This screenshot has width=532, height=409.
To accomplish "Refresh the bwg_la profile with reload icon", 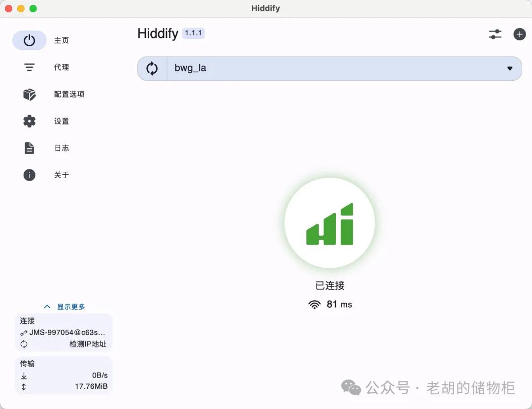I will (x=152, y=68).
